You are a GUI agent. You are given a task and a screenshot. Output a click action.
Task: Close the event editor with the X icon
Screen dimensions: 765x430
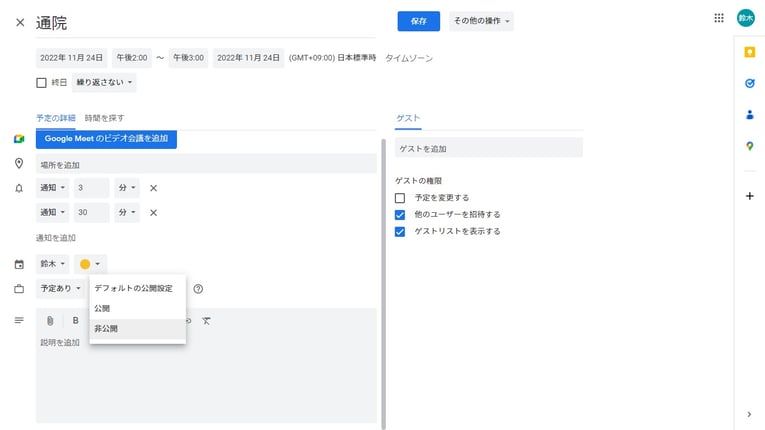point(20,22)
